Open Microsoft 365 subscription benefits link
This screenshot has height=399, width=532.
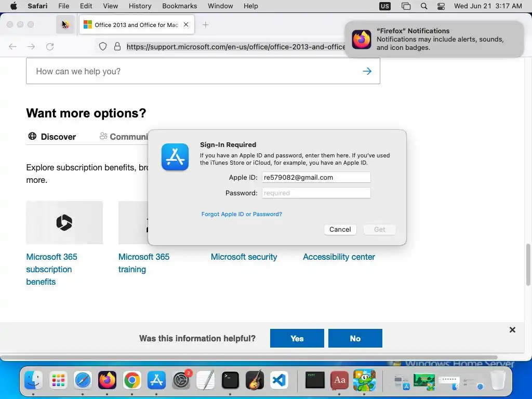click(x=51, y=269)
